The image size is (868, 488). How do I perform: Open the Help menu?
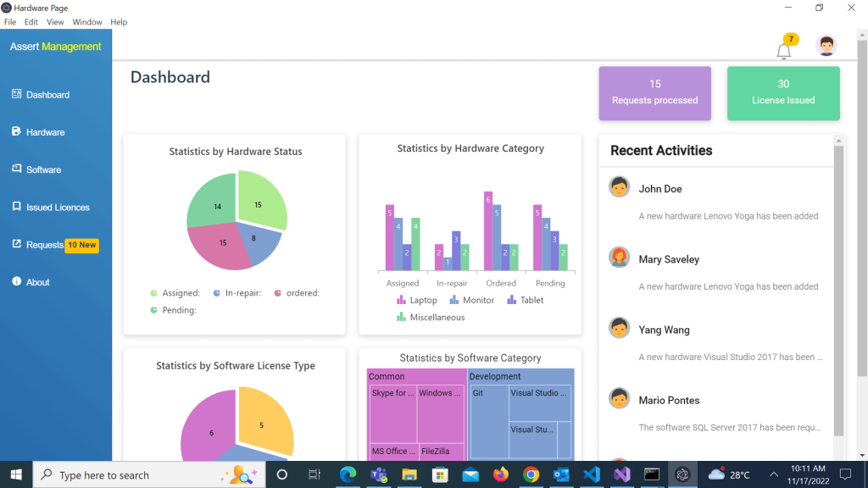(x=119, y=22)
